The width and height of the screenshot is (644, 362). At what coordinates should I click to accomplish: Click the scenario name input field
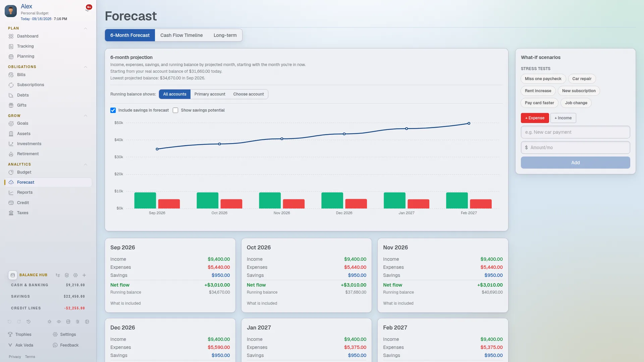(x=576, y=132)
